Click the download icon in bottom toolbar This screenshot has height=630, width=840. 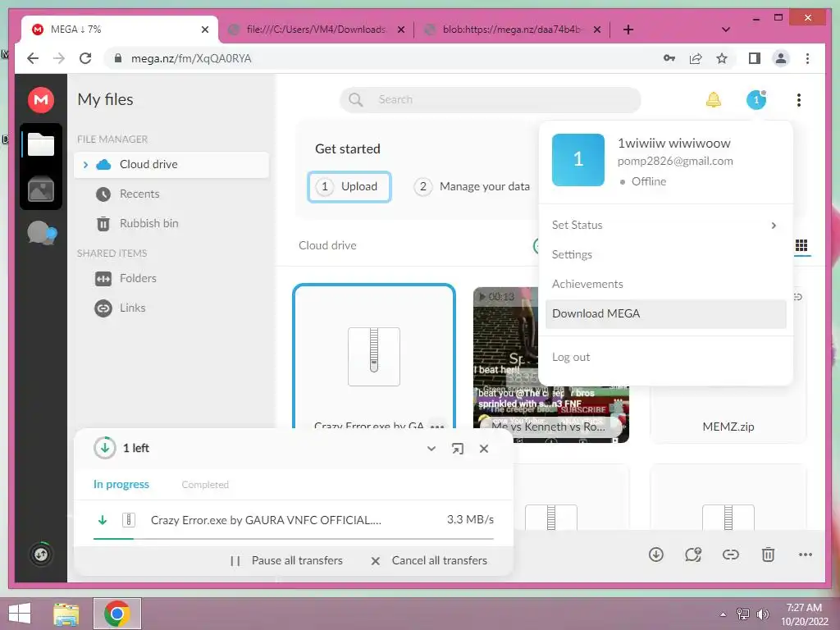[655, 555]
